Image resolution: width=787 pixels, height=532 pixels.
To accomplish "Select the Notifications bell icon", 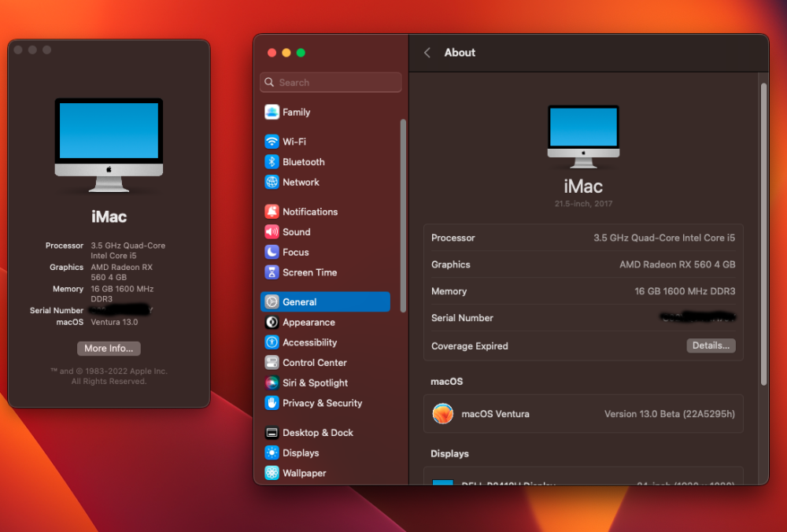I will click(x=272, y=211).
